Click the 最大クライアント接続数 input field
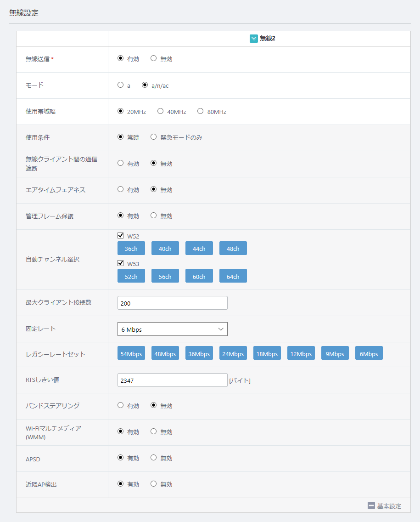The image size is (420, 522). [x=172, y=303]
